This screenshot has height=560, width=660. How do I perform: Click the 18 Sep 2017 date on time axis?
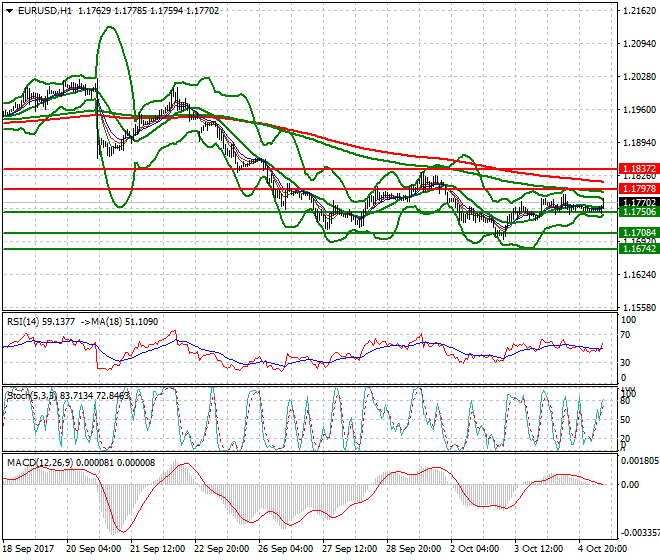point(30,551)
